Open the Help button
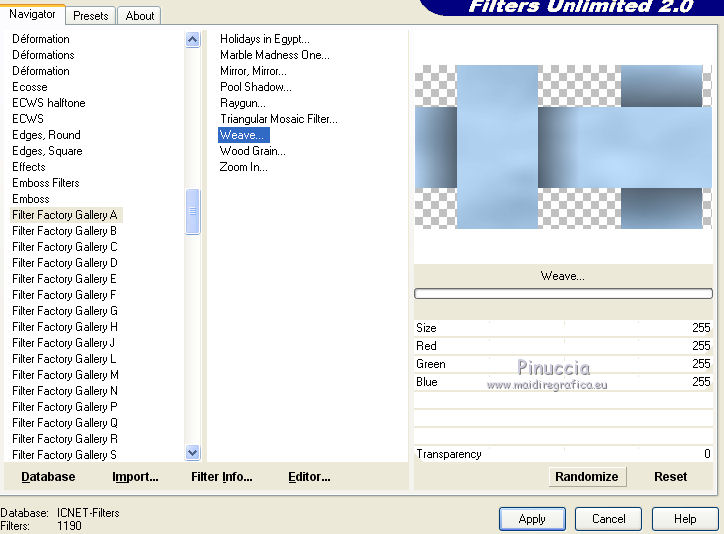 (x=685, y=519)
